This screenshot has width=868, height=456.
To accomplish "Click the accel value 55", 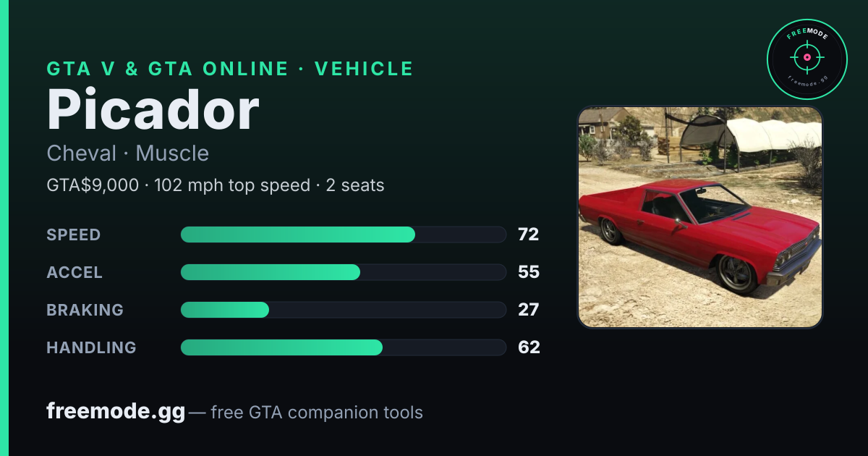I will (x=529, y=272).
